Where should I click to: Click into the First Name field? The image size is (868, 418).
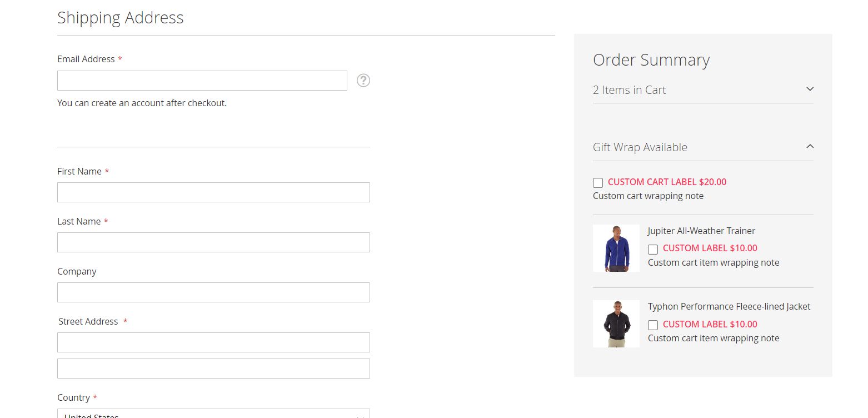pos(213,192)
